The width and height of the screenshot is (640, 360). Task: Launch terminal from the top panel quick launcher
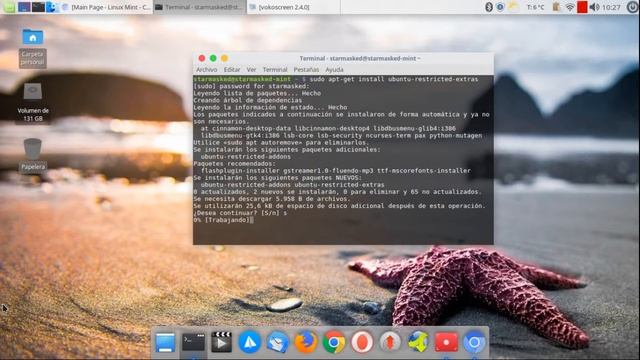38,7
